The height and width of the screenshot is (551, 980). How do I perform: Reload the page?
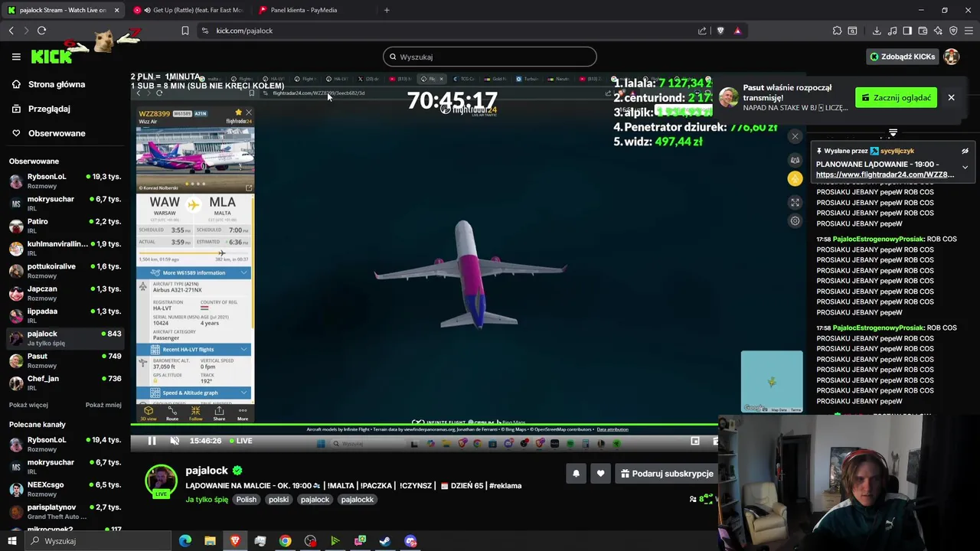click(x=41, y=31)
